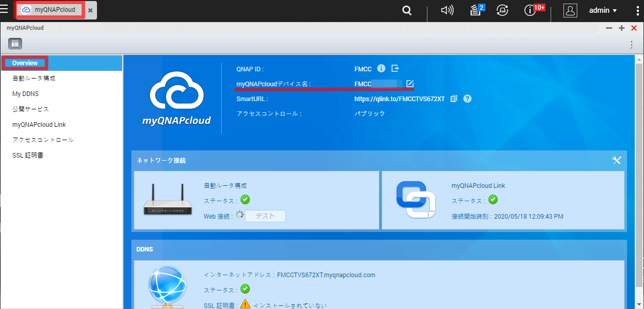Open the window's vertical dots menu
644x309 pixels.
click(x=631, y=45)
